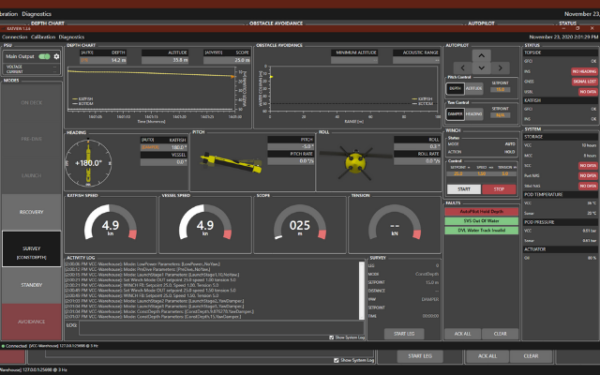Screen dimensions: 600x375
Task: Open the winch SETPOINT dropdown
Action: (460, 168)
